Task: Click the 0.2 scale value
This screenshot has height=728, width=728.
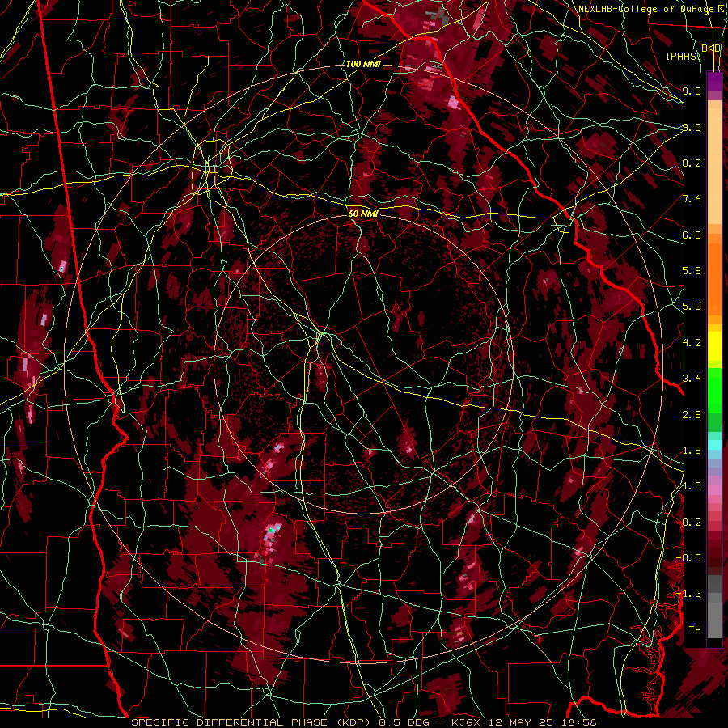Action: click(692, 523)
